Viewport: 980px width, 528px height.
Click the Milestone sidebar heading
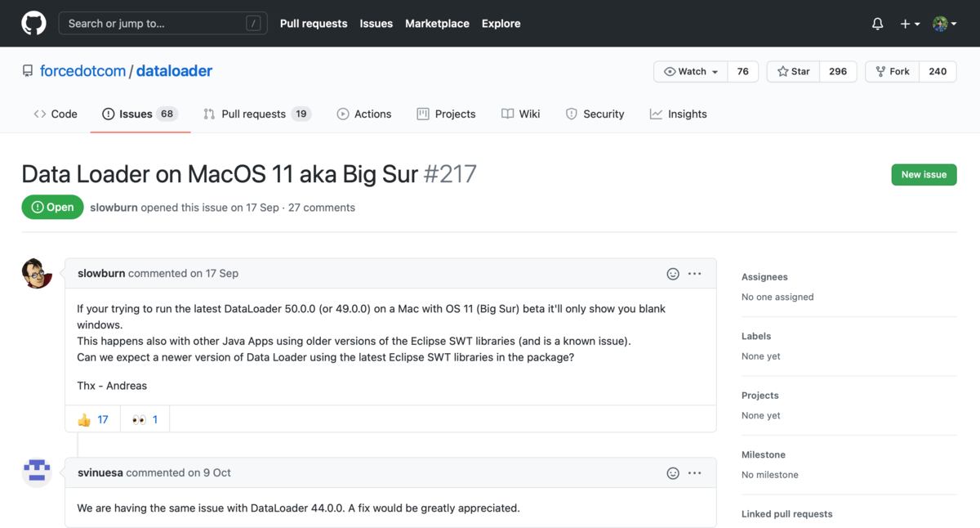pyautogui.click(x=764, y=454)
